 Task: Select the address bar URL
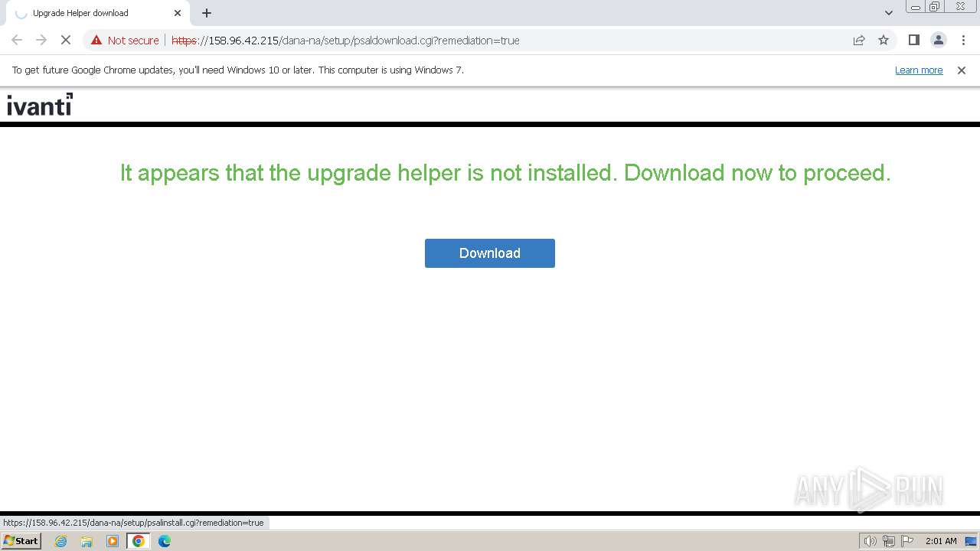[x=345, y=41]
